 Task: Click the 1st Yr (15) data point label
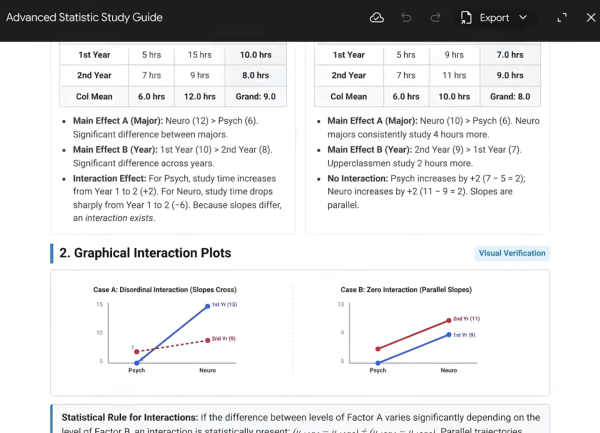(224, 304)
